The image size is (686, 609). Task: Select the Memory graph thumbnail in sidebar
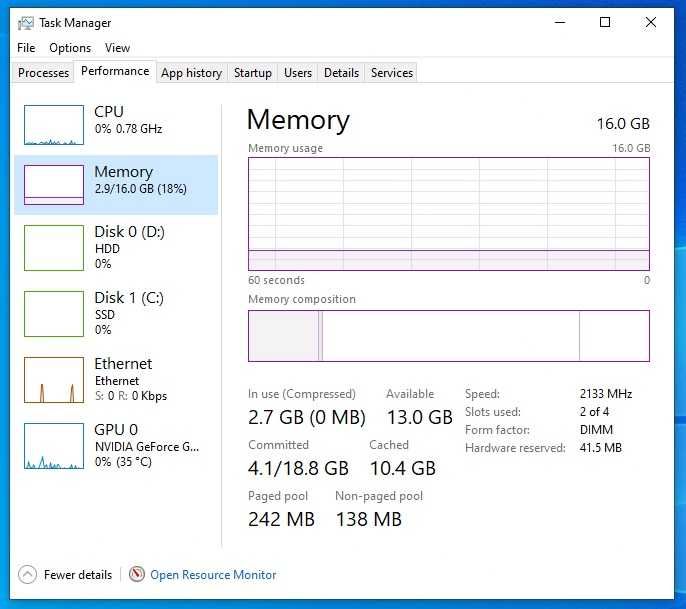click(54, 185)
